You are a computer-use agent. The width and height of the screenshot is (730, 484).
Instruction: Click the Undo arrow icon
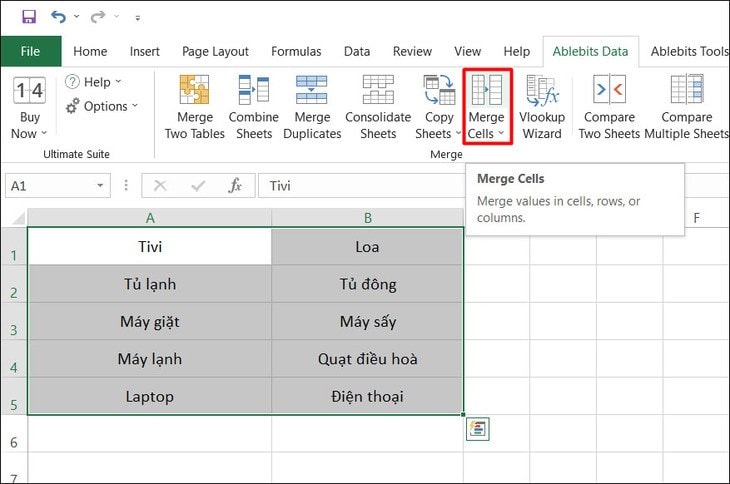(x=59, y=17)
